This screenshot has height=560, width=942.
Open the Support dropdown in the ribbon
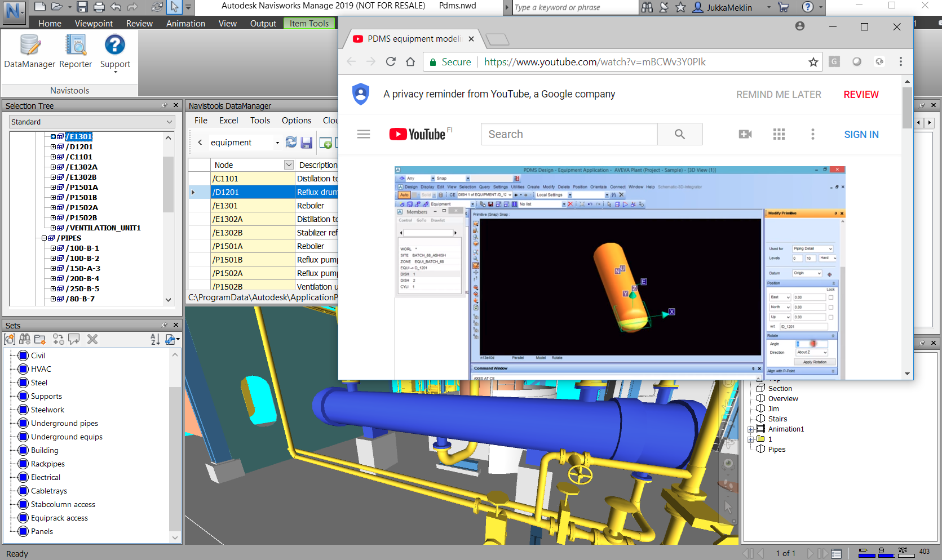click(x=115, y=54)
